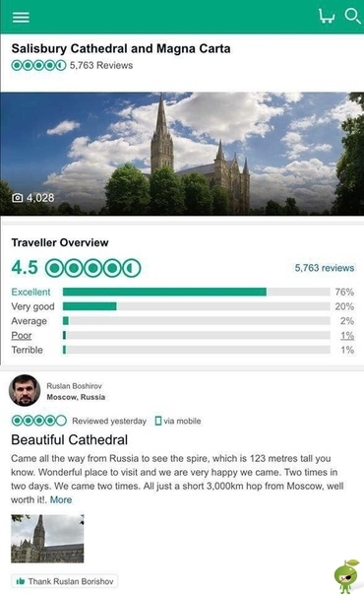The height and width of the screenshot is (595, 364).
Task: Tap the search magnifier icon
Action: pyautogui.click(x=352, y=16)
